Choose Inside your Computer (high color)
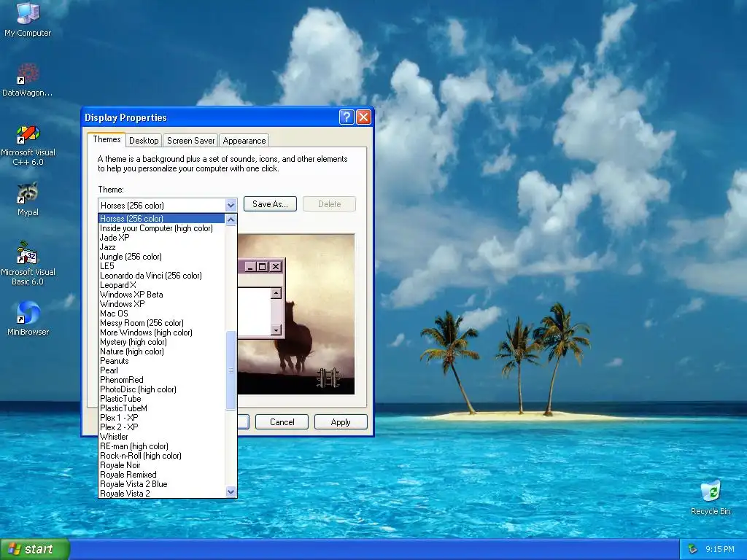The image size is (747, 560). pyautogui.click(x=161, y=228)
